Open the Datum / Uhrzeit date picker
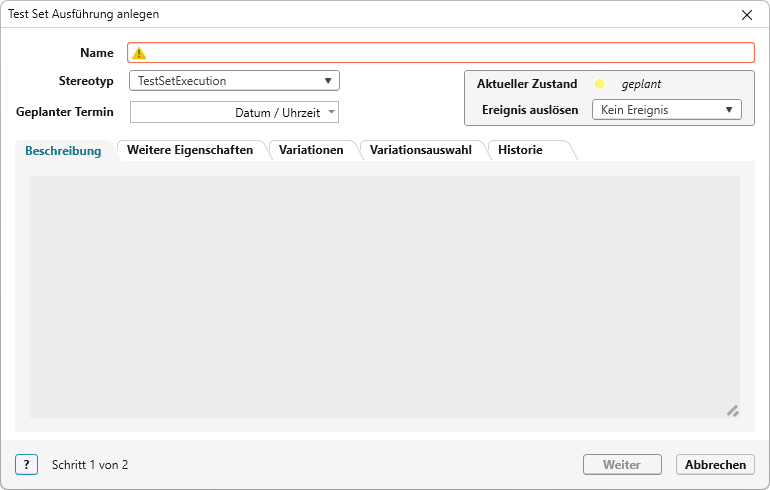 click(234, 112)
